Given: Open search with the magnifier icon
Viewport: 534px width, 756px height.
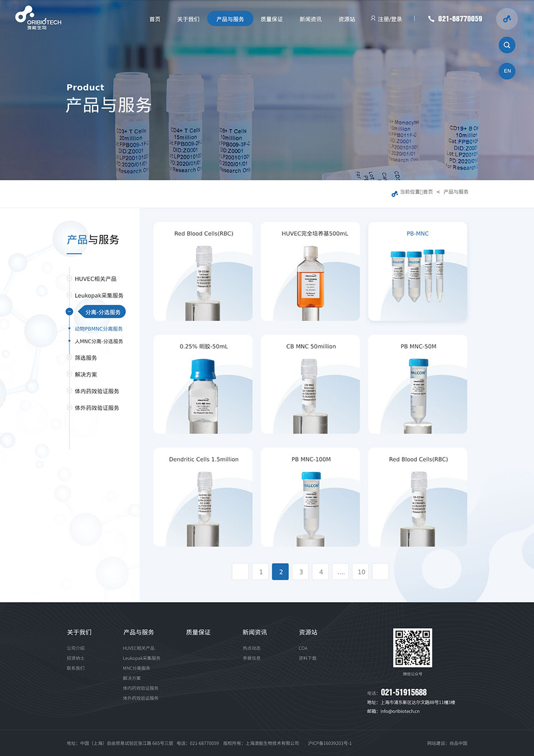Looking at the screenshot, I should coord(506,45).
